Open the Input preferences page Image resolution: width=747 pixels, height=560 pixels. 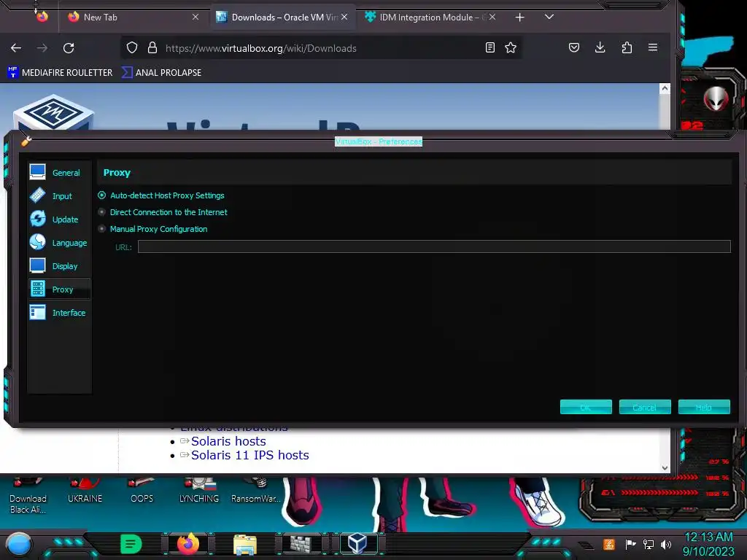pos(59,195)
